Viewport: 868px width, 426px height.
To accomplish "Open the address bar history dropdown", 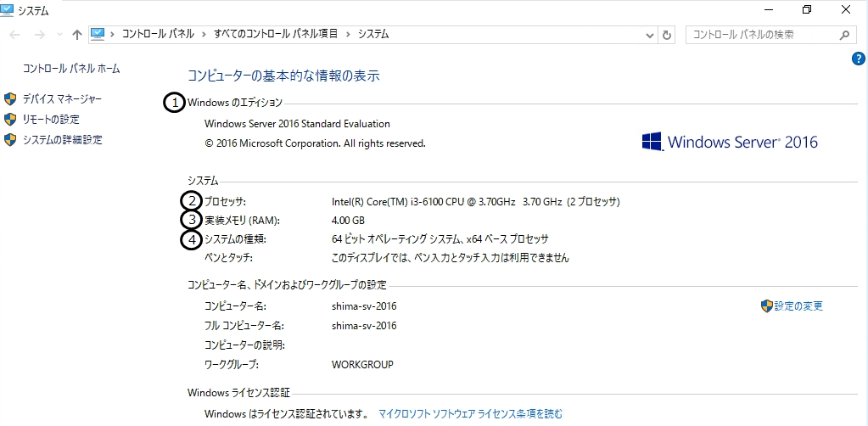I will click(x=650, y=35).
